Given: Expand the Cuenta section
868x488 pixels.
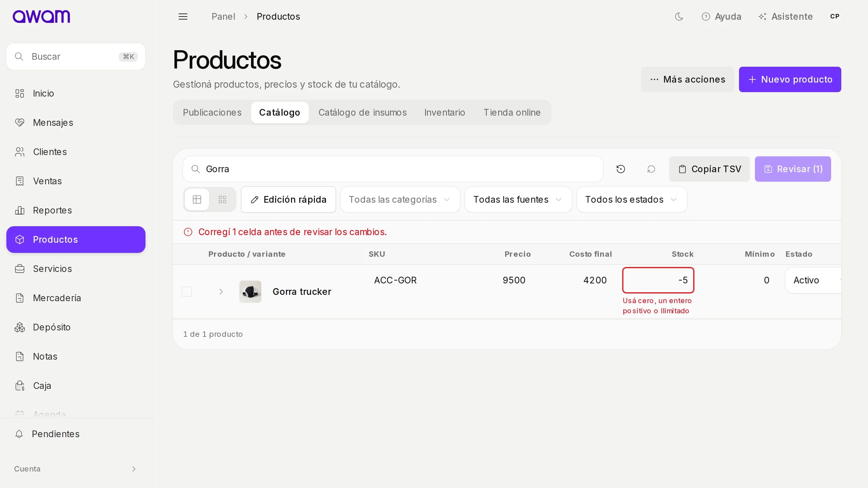Looking at the screenshot, I should [76, 469].
